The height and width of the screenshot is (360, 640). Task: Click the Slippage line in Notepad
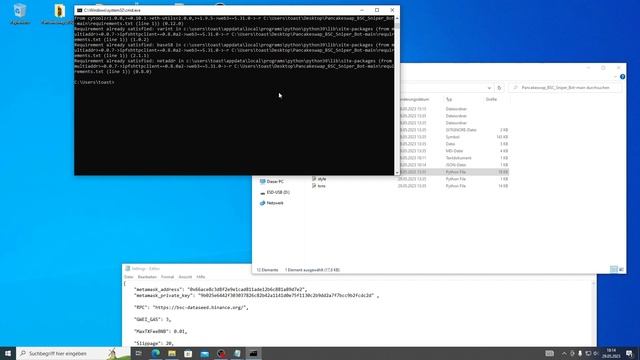[154, 344]
